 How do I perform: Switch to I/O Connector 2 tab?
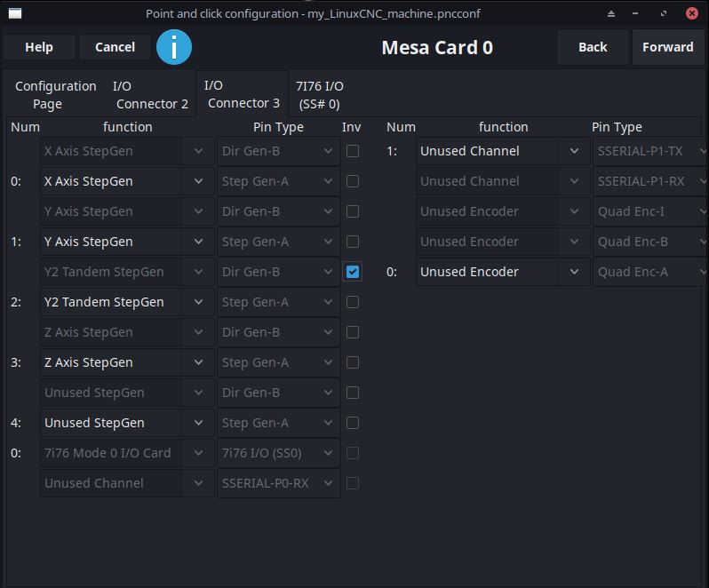tap(150, 95)
